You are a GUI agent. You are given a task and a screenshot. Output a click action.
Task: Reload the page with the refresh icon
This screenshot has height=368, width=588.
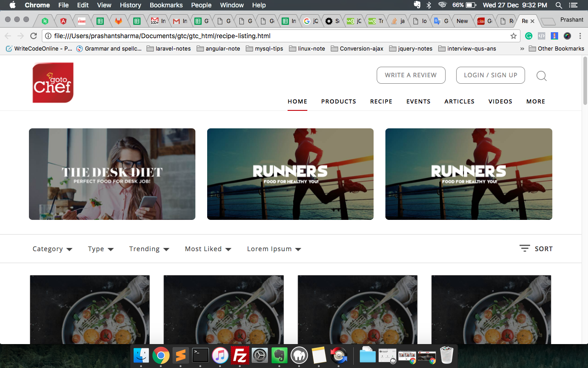(34, 36)
